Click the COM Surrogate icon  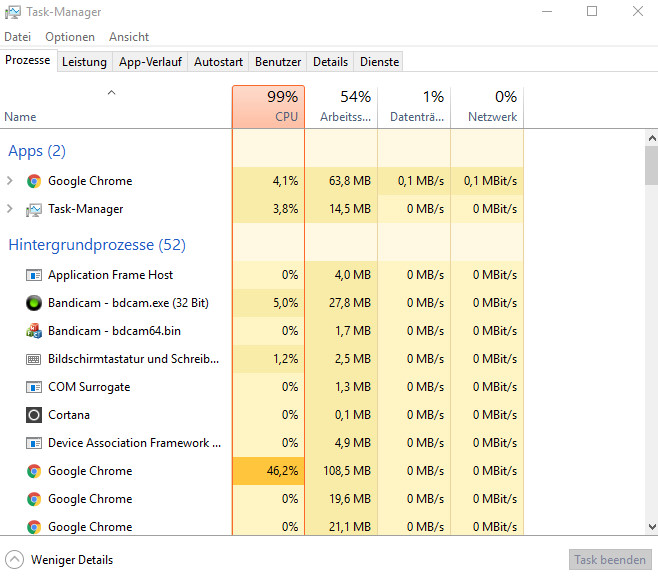[34, 387]
